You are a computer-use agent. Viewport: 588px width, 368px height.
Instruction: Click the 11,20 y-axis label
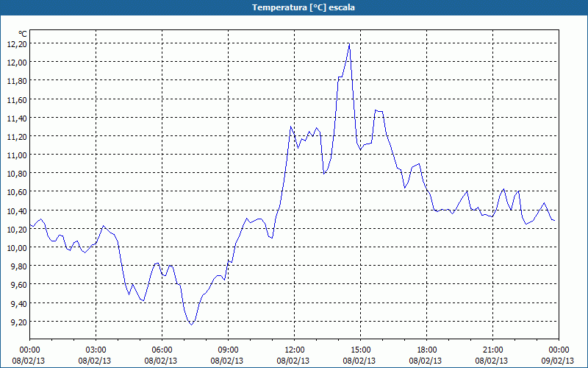tap(17, 136)
